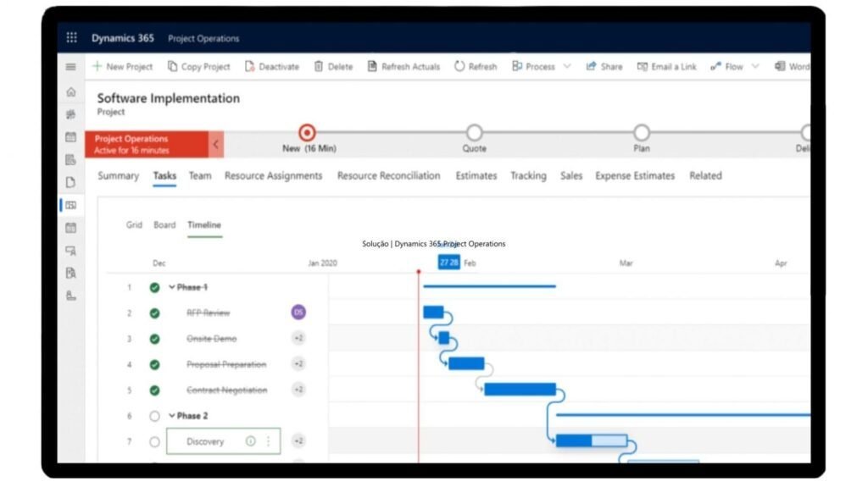Click the Project Operations active stage banner
The image size is (868, 487).
[147, 145]
